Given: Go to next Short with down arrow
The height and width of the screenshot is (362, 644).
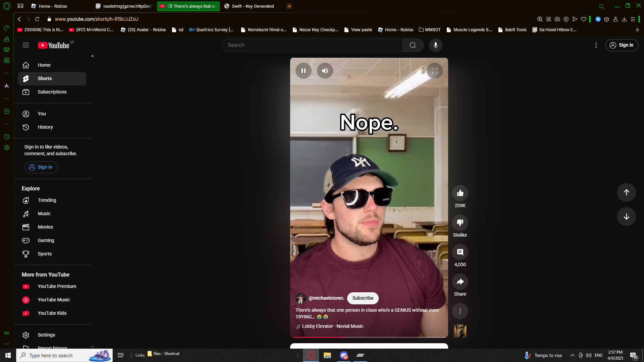Looking at the screenshot, I should 626,217.
